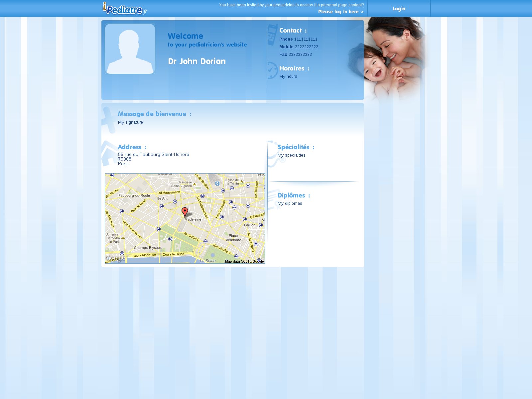Click the "Map data ©2013 Google" attribution
The height and width of the screenshot is (399, 532).
click(244, 261)
